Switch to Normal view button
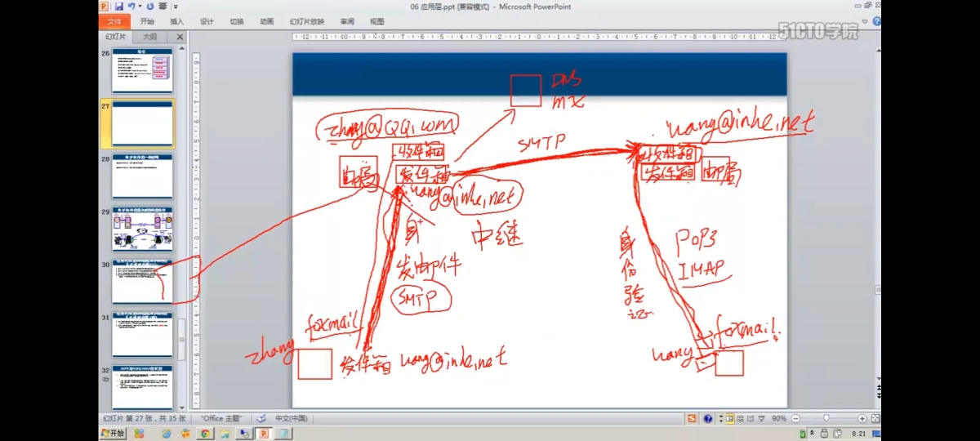 click(729, 418)
